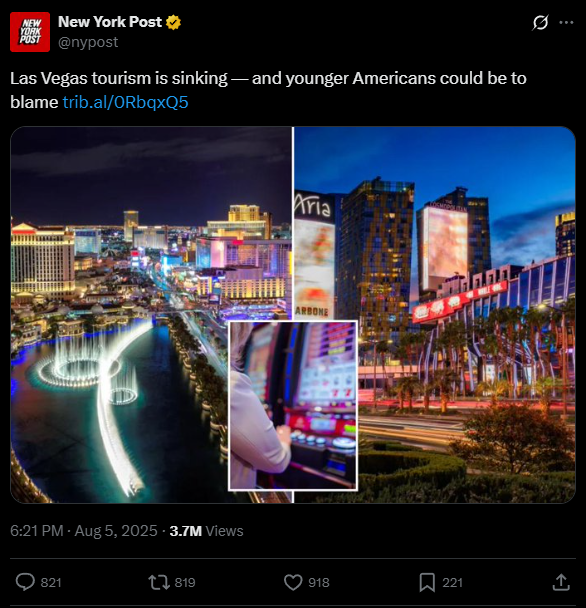Click the 3.7M Views counter

tap(206, 531)
